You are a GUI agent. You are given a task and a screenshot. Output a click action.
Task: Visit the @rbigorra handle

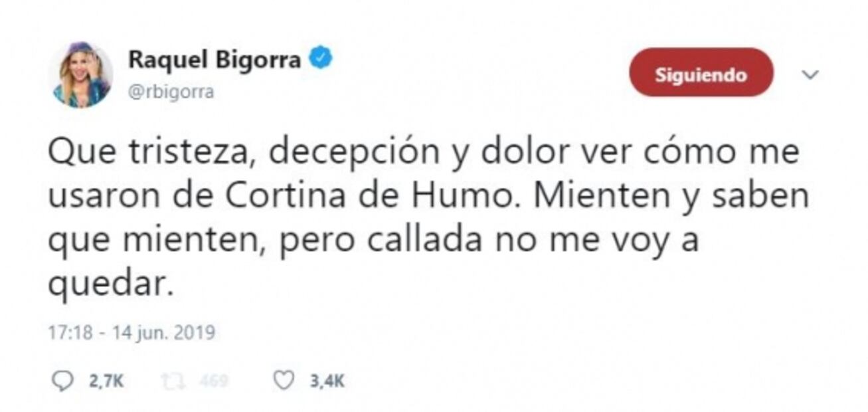171,91
